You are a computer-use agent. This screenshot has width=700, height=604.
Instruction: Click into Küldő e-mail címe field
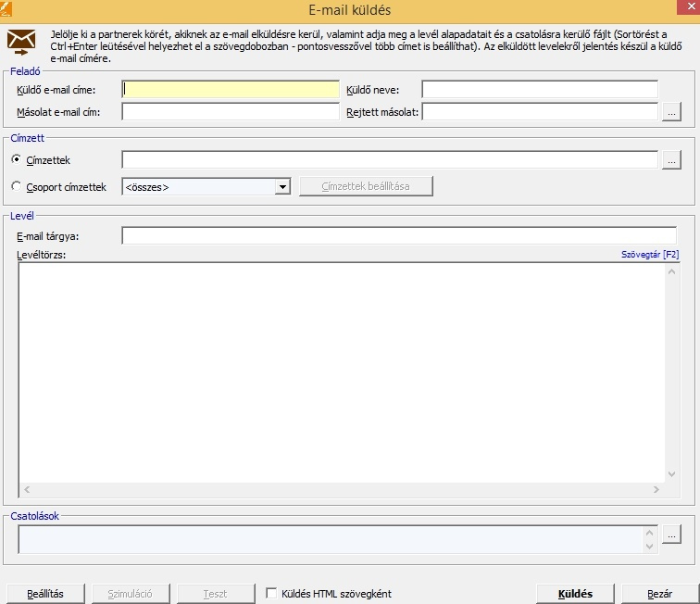click(x=231, y=90)
